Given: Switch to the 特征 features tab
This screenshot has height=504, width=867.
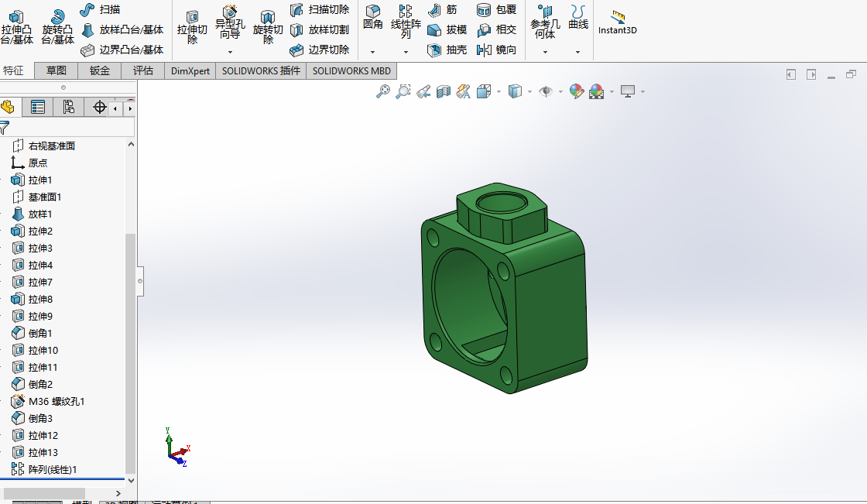Looking at the screenshot, I should [14, 70].
